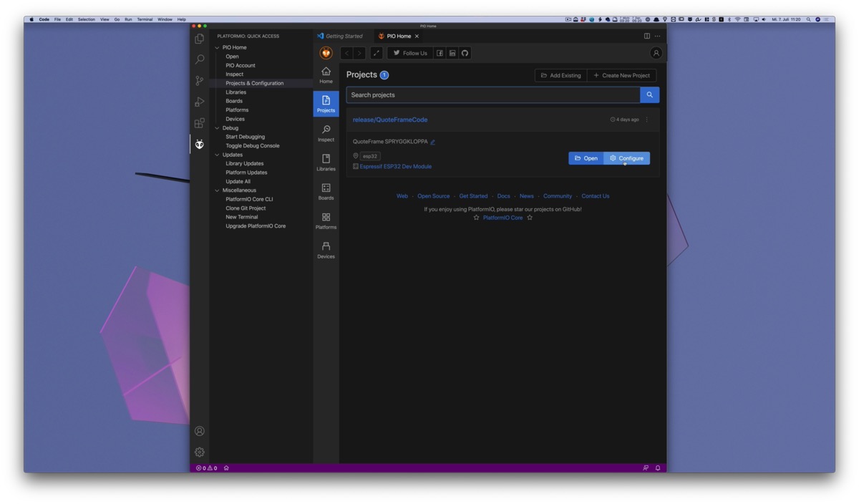Select Toggle Debug Console in Quick Access
The height and width of the screenshot is (504, 859).
[253, 146]
